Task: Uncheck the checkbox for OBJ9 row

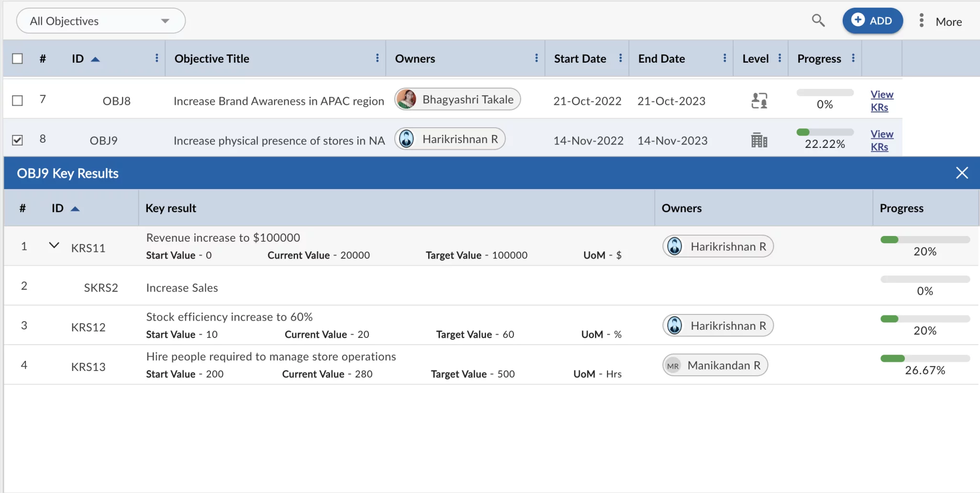Action: 18,140
